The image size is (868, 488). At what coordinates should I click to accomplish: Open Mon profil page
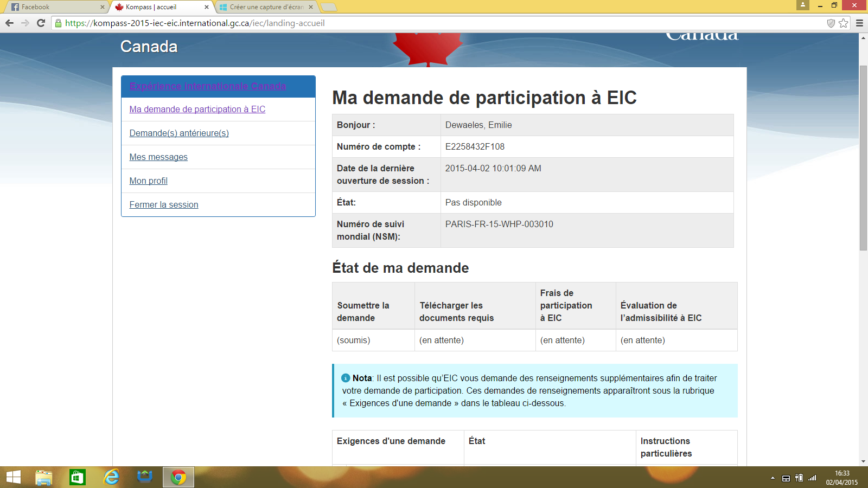click(x=148, y=181)
